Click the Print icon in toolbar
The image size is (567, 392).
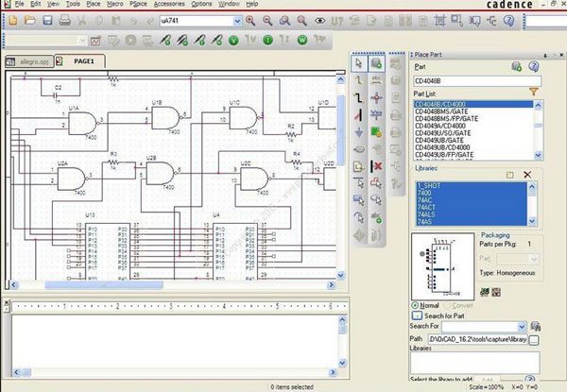click(64, 20)
